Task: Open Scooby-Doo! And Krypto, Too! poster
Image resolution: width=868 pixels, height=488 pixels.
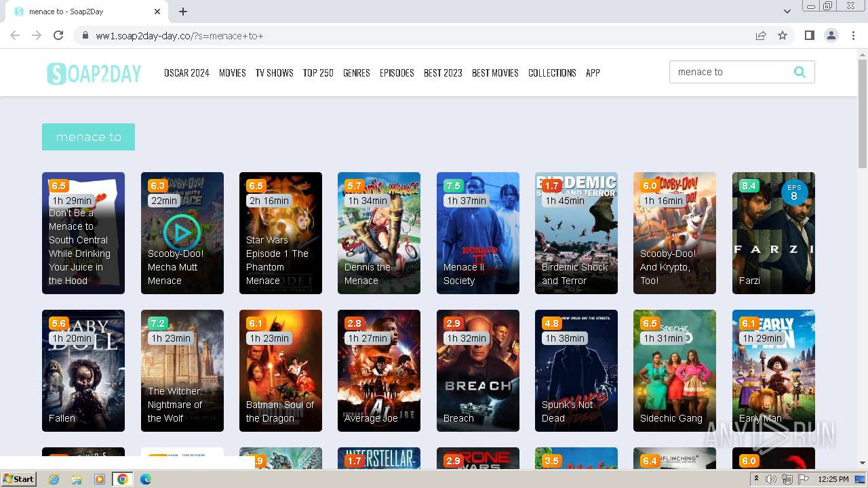Action: click(x=675, y=232)
